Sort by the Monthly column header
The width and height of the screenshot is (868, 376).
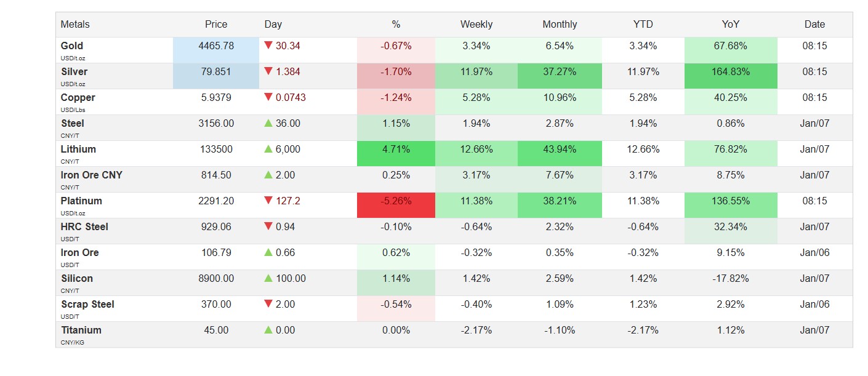coord(560,25)
